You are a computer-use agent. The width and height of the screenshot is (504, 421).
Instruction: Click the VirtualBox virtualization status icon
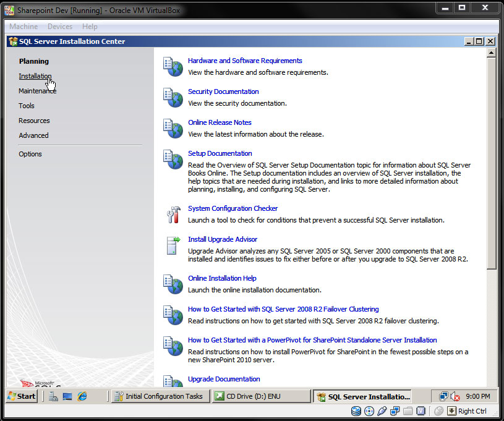(421, 411)
